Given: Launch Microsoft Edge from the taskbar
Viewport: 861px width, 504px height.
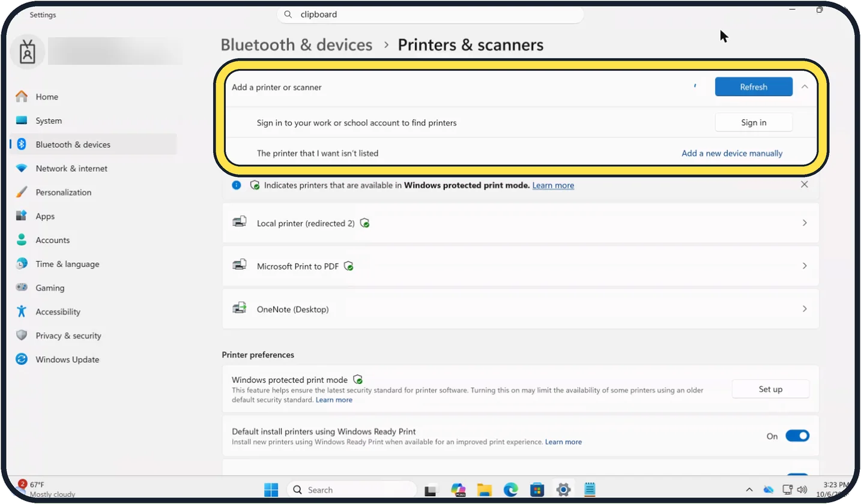Looking at the screenshot, I should pos(511,490).
